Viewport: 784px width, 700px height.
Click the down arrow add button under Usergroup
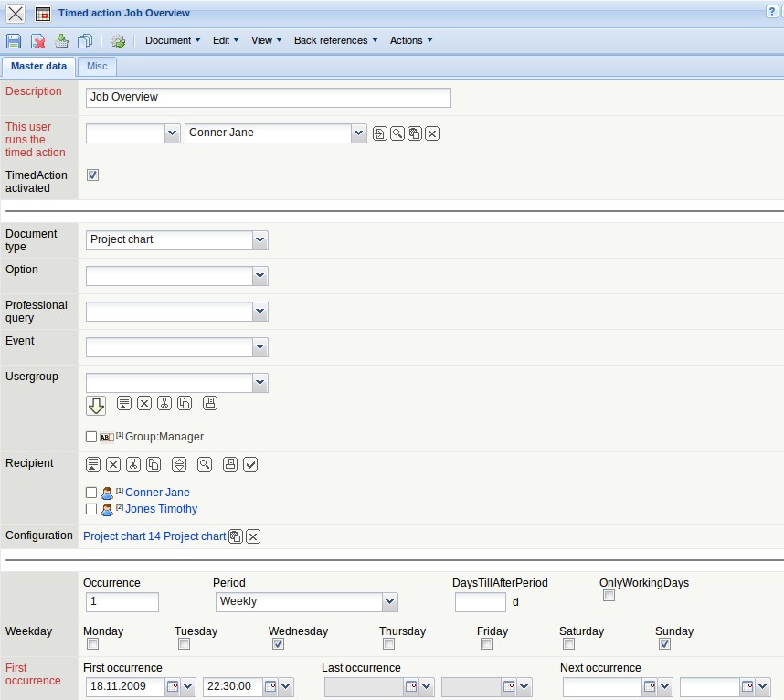tap(96, 405)
